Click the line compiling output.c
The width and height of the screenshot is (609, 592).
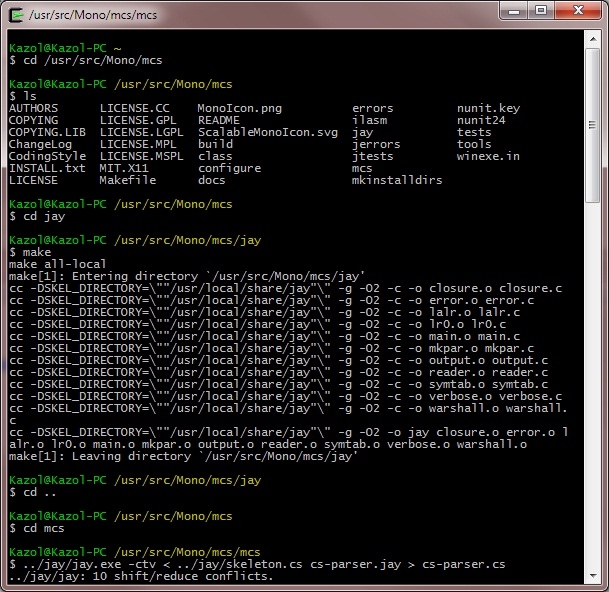coord(278,360)
